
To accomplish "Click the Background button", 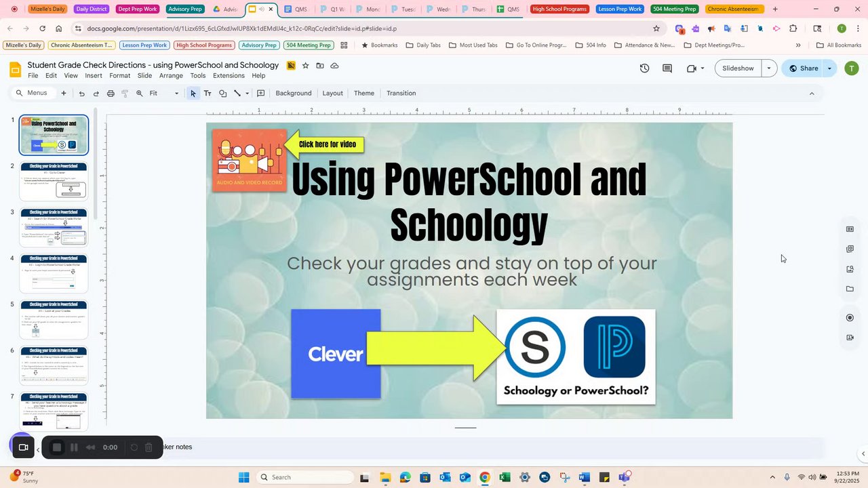I will point(294,94).
